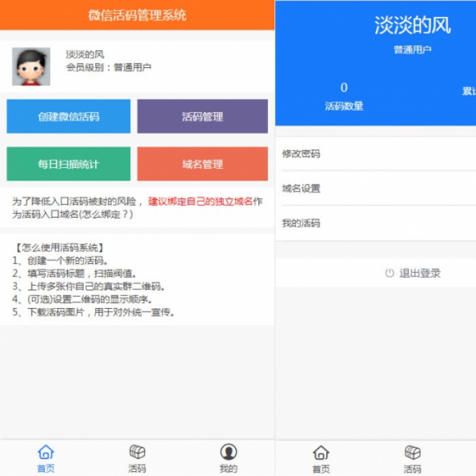Select 域名设置 menu row
Screen dimensions: 476x476
point(375,188)
